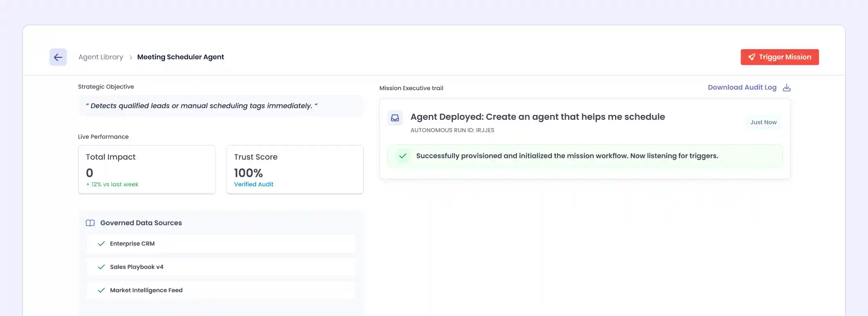
Task: Click the green success checkmark icon
Action: [x=403, y=156]
